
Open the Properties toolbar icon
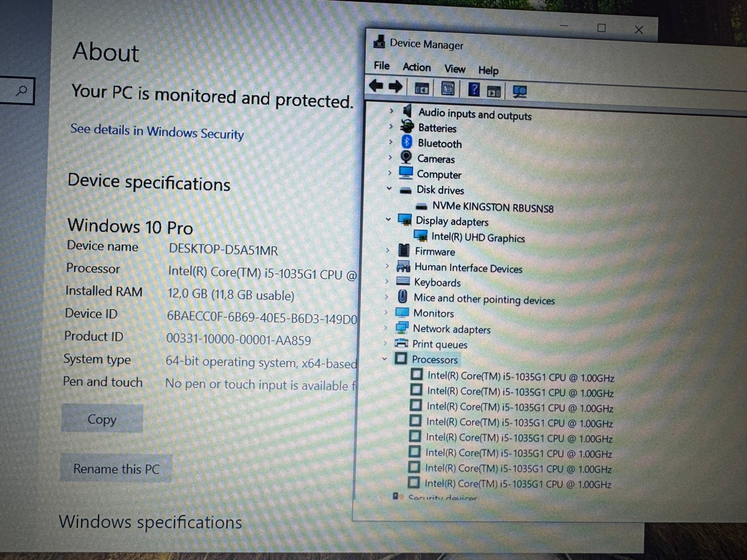[x=448, y=89]
